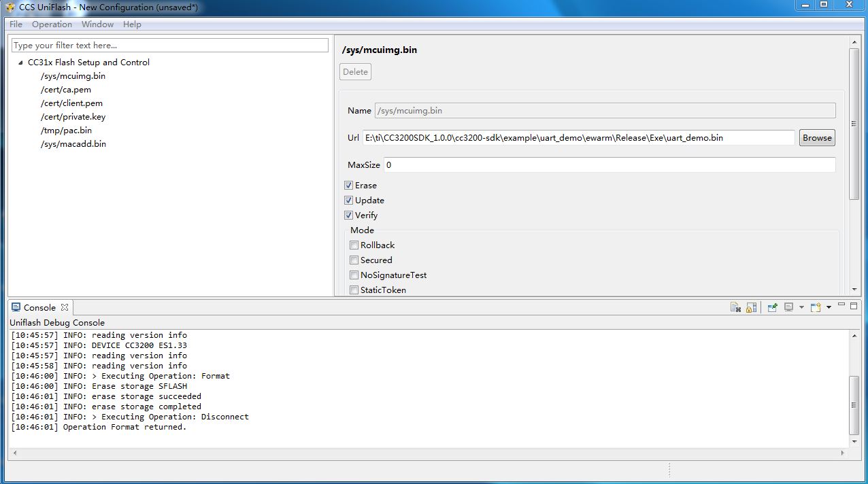The height and width of the screenshot is (484, 868).
Task: Click the "Erase storage SFLASH" console line
Action: click(x=99, y=386)
